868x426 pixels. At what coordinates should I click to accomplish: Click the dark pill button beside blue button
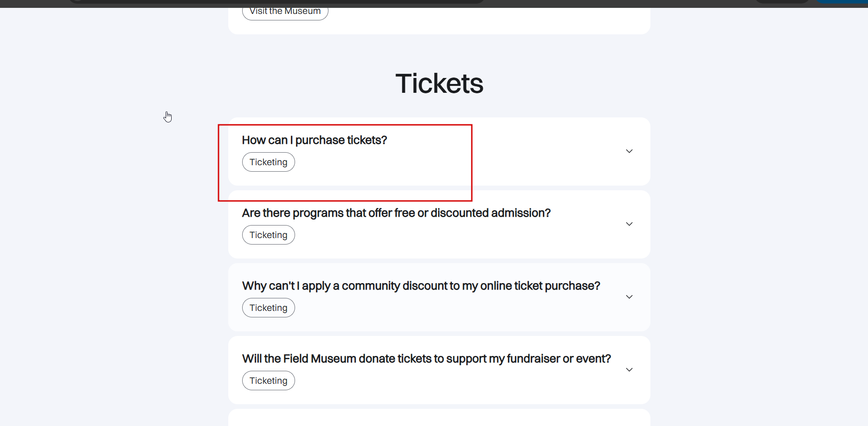[x=782, y=1]
